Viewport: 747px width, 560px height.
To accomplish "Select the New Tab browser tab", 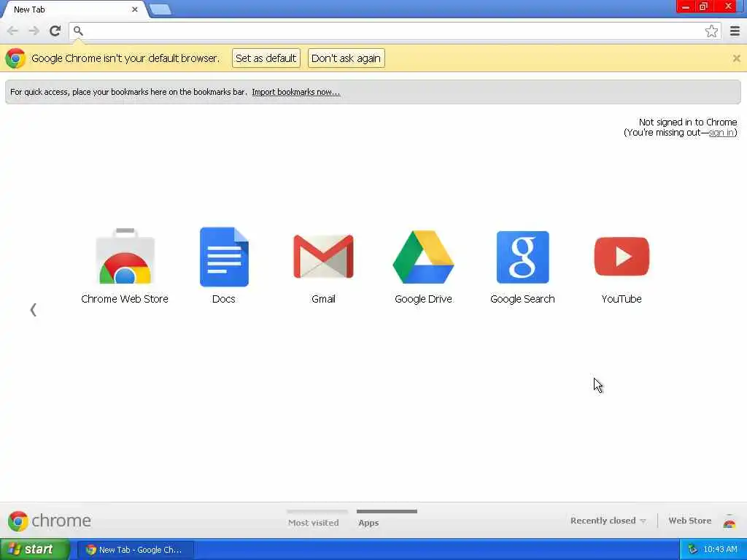I will (x=74, y=9).
